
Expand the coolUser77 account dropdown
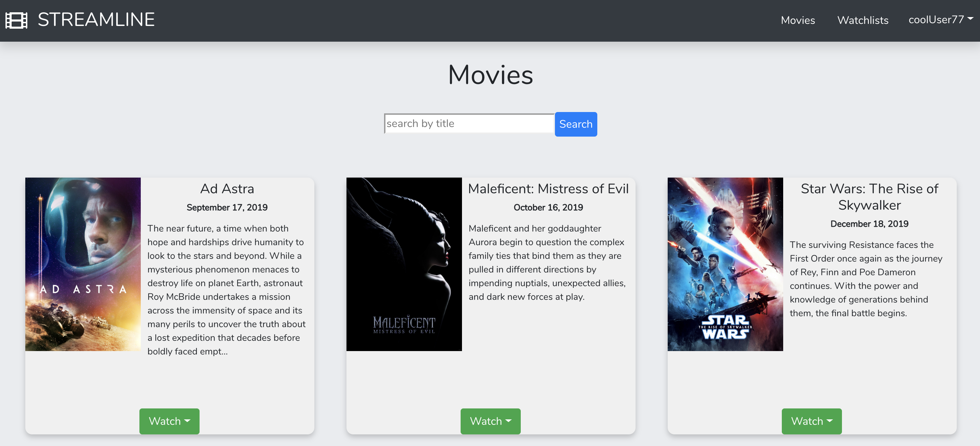940,20
